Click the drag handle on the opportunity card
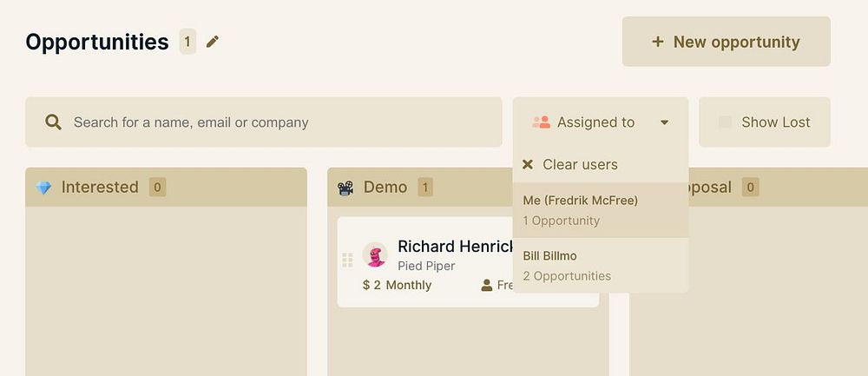The width and height of the screenshot is (868, 376). [347, 260]
